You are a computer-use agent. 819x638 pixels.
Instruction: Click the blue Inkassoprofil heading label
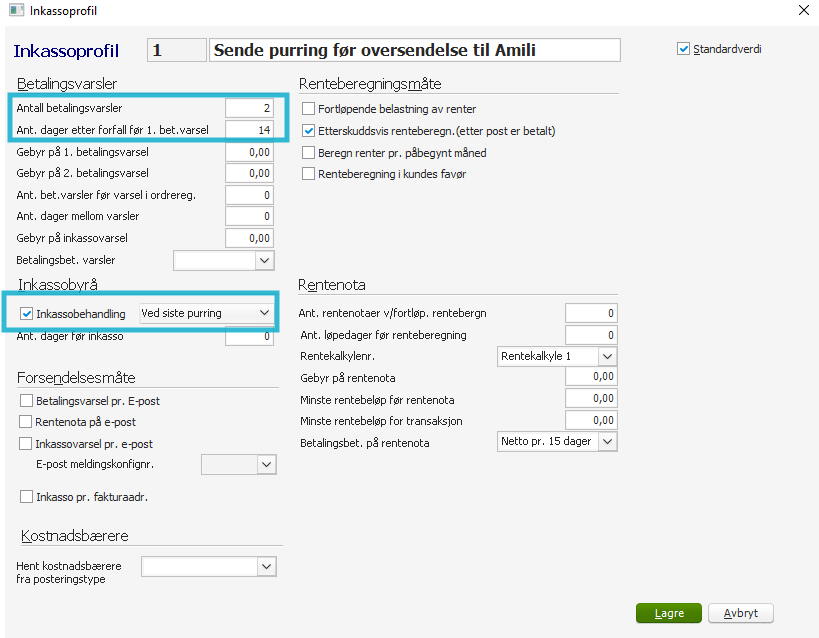pos(66,51)
